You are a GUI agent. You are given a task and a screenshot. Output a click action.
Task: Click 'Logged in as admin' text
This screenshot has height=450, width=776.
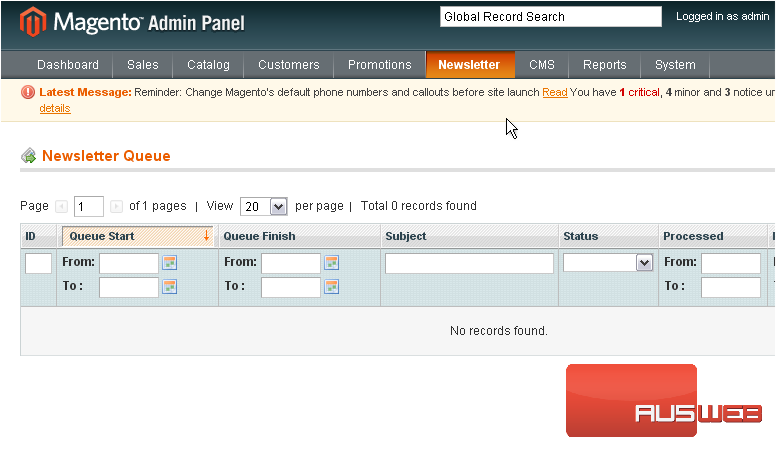point(723,16)
